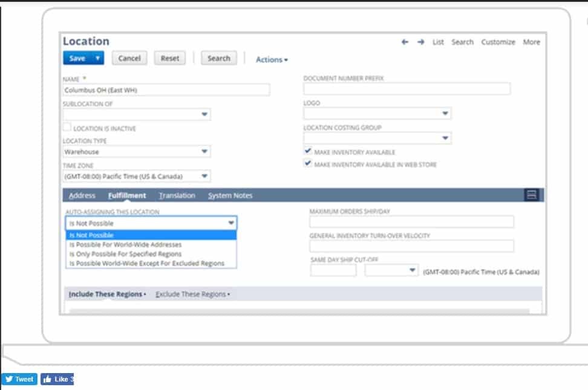This screenshot has width=588, height=390.
Task: Open the Time Zone dropdown
Action: 204,177
